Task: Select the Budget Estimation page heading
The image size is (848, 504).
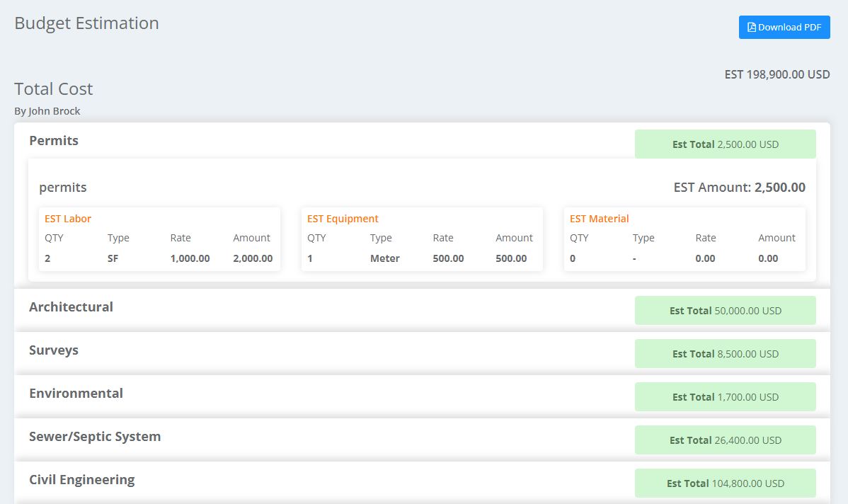Action: (86, 23)
